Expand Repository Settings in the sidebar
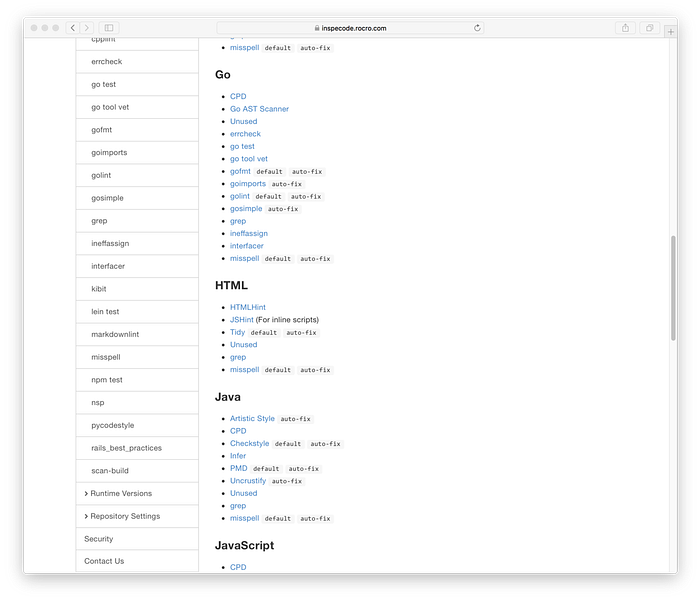This screenshot has width=699, height=600. click(137, 516)
